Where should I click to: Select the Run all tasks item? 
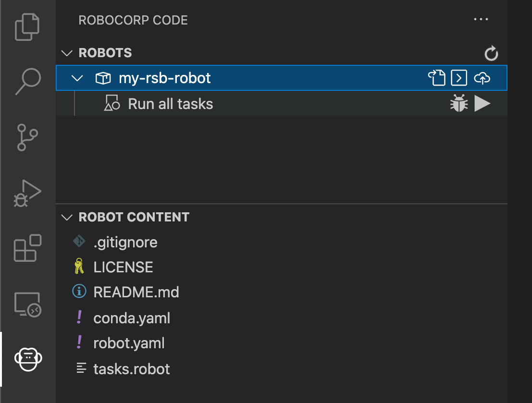170,104
